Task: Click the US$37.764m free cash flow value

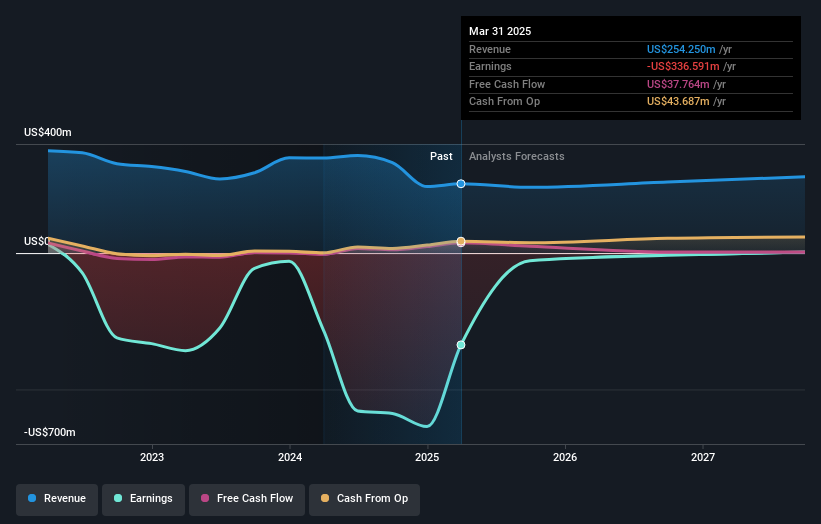Action: tap(678, 84)
